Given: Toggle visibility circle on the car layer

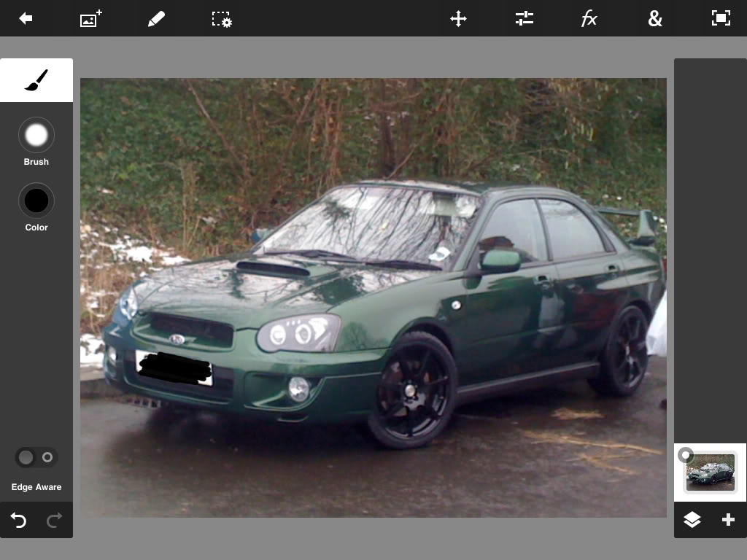Looking at the screenshot, I should pos(685,456).
